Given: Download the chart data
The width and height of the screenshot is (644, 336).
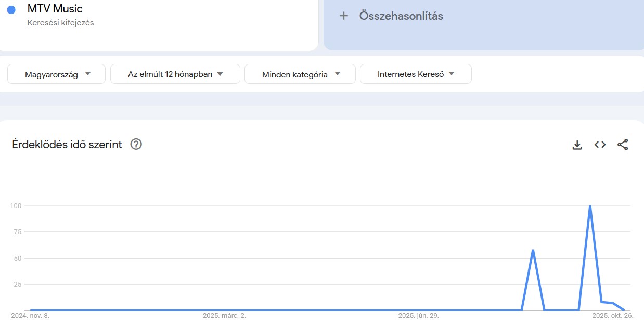Looking at the screenshot, I should click(577, 145).
